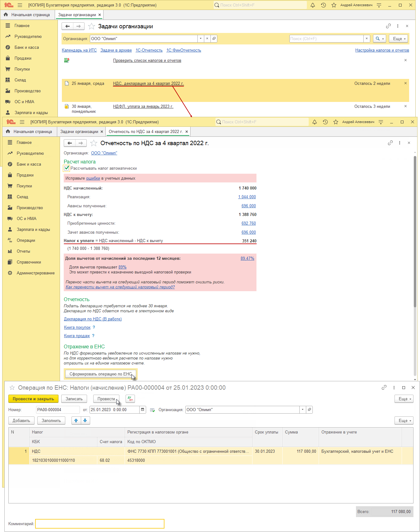420x532 pixels.
Task: Open hamburger menu in top window title bar
Action: [20, 5]
